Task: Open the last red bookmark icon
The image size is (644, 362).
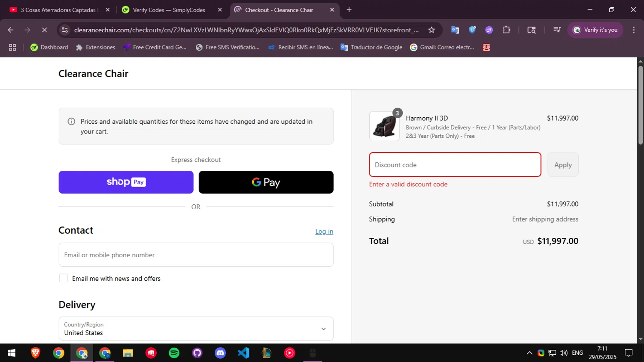Action: click(486, 47)
